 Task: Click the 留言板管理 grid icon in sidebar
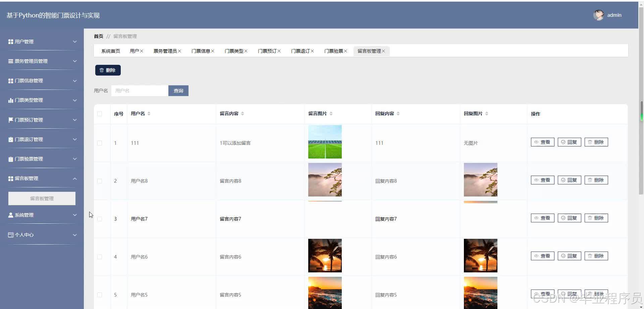coord(11,178)
